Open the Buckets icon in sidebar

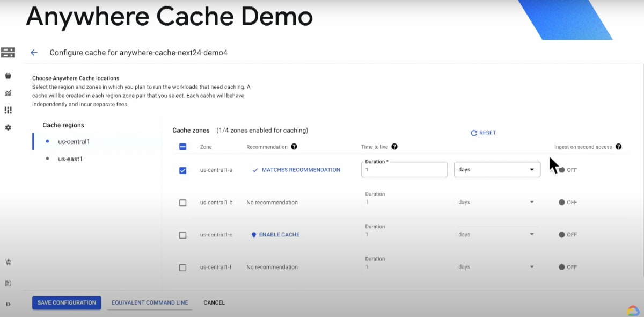pos(8,76)
